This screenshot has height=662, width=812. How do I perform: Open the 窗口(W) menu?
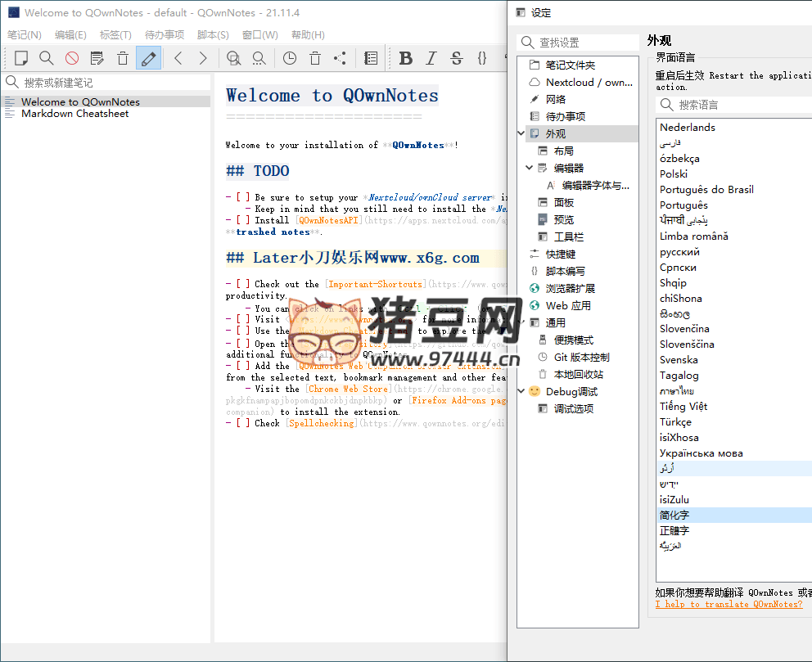click(260, 34)
